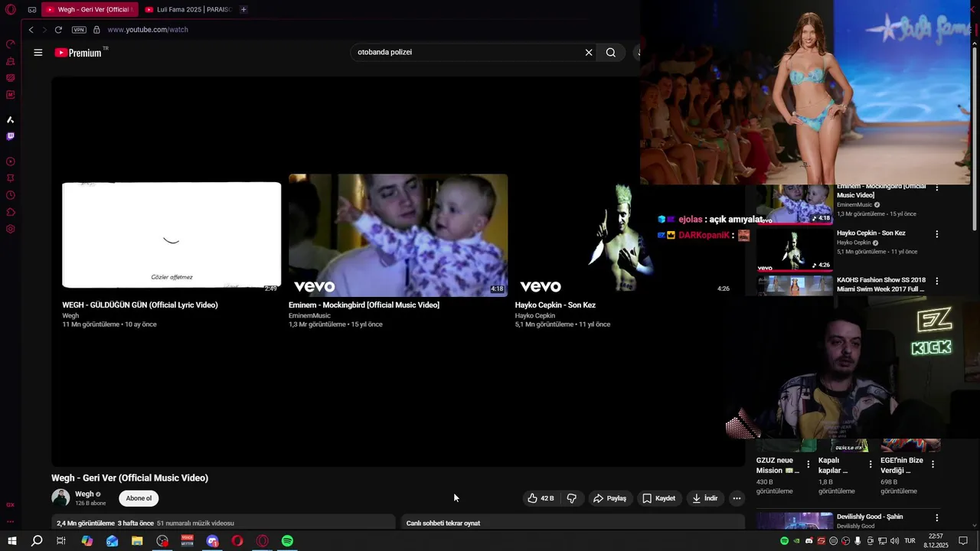Click Eminem - Mockingbird [Official Music Video] title
980x551 pixels.
[364, 305]
